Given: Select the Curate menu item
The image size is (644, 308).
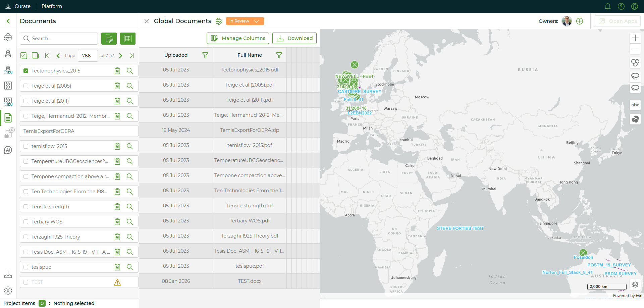Looking at the screenshot, I should (22, 6).
